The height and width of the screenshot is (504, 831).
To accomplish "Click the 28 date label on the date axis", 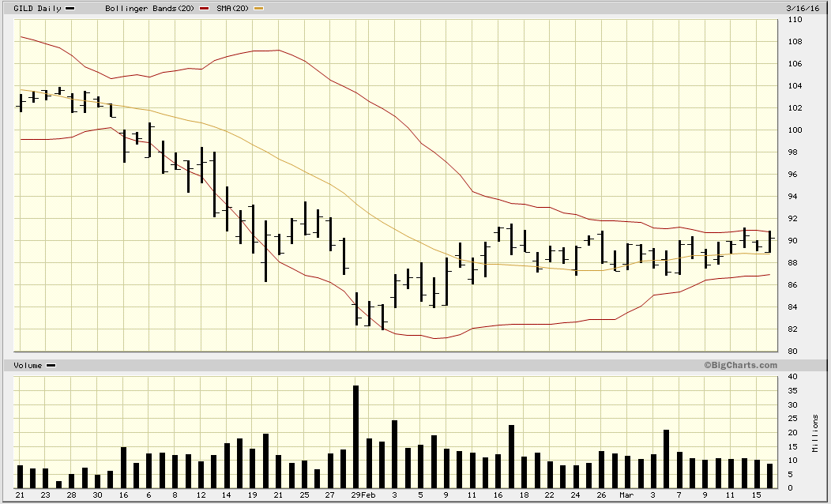I will click(72, 495).
